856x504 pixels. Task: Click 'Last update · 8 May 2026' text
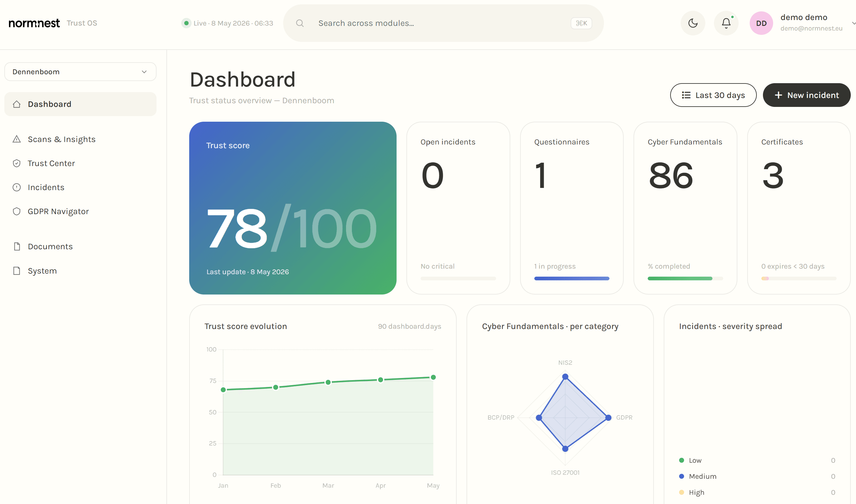tap(248, 272)
